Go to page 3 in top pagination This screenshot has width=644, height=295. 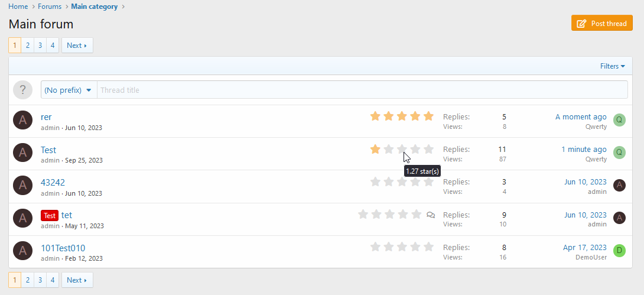(40, 46)
